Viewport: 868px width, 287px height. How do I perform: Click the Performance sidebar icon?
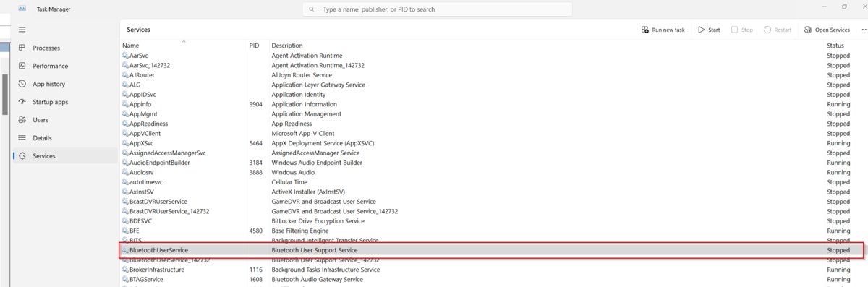[22, 66]
